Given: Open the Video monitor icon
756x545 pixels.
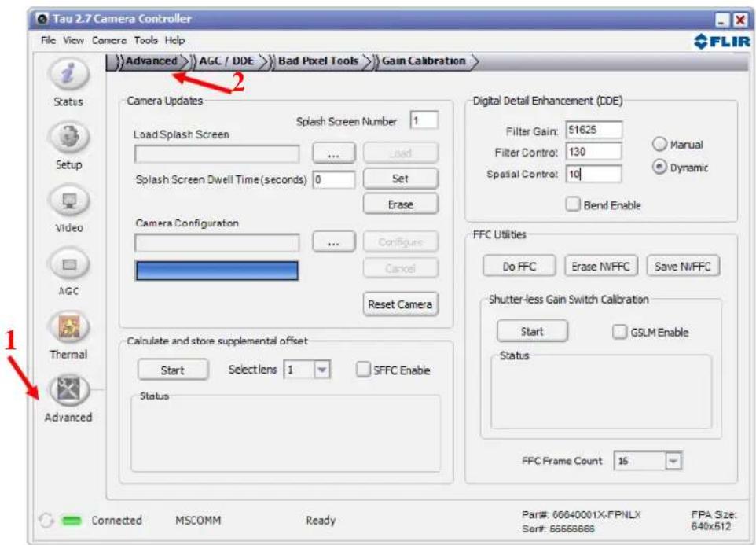Looking at the screenshot, I should tap(68, 201).
